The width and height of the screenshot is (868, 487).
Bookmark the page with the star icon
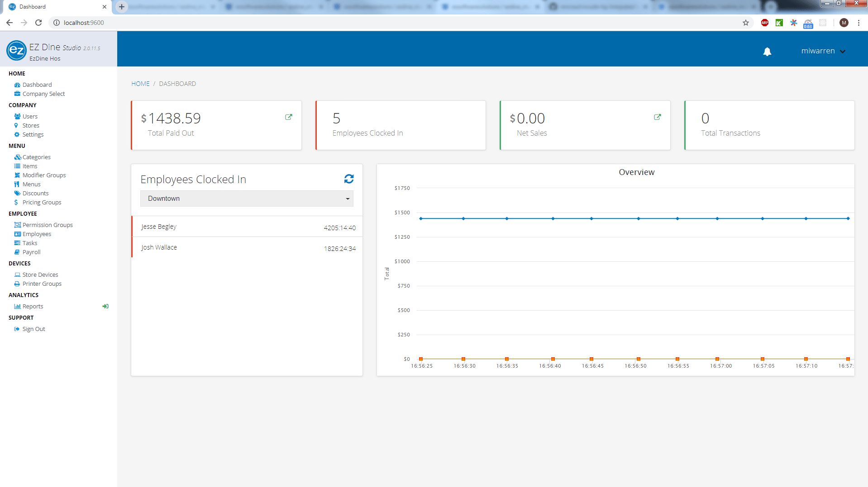click(745, 23)
